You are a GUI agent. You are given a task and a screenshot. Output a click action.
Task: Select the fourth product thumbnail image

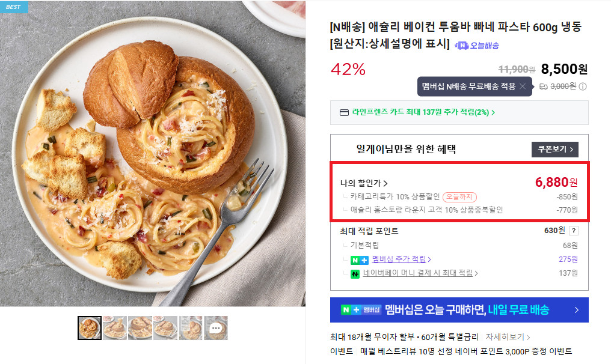[x=165, y=328]
